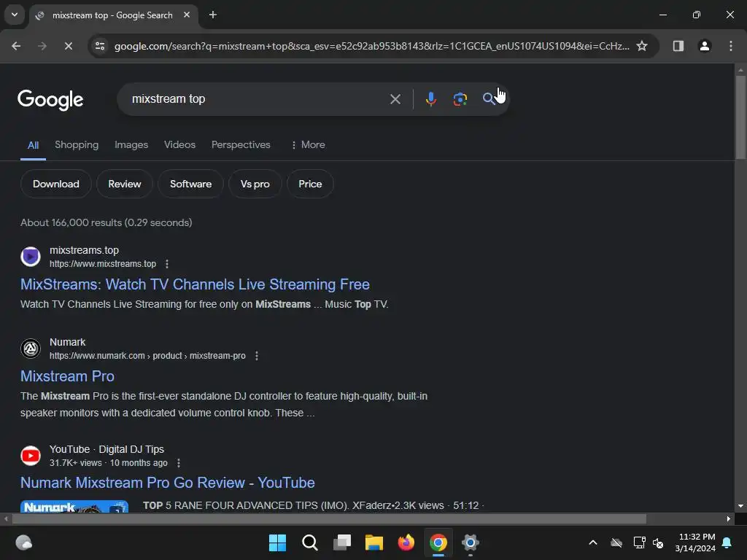Click scrollbar down arrow
The image size is (747, 560).
(x=740, y=506)
